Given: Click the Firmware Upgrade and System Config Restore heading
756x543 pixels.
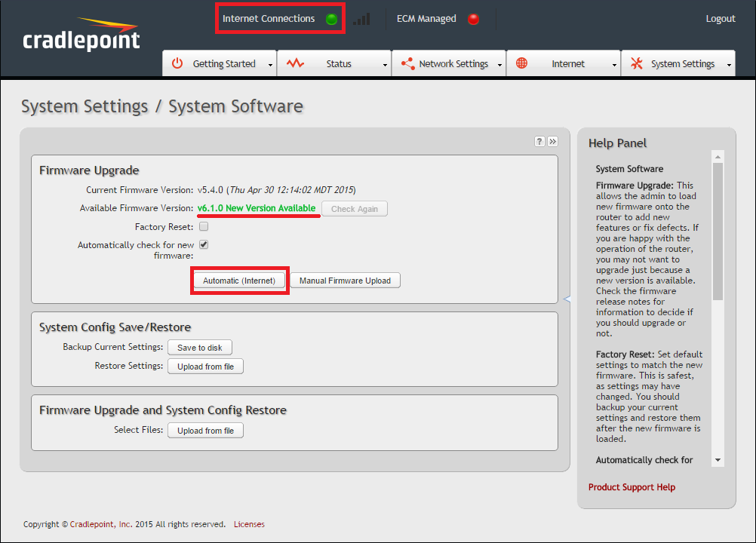Looking at the screenshot, I should click(163, 410).
